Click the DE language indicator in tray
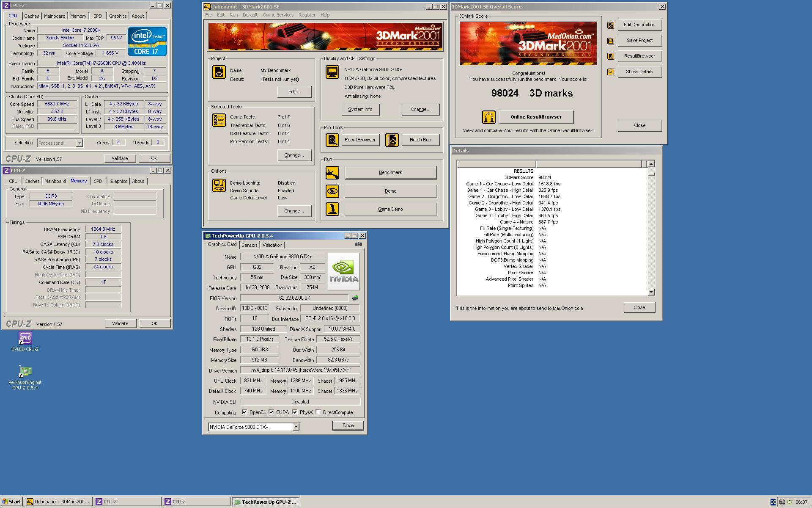Image resolution: width=812 pixels, height=508 pixels. [x=773, y=502]
